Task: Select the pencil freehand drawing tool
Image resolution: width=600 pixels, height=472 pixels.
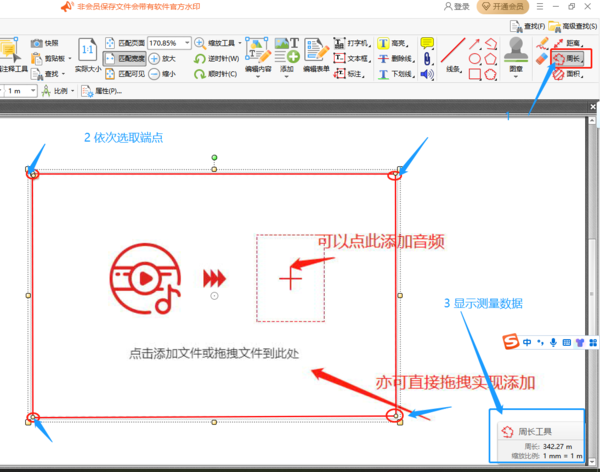Action: coord(542,44)
